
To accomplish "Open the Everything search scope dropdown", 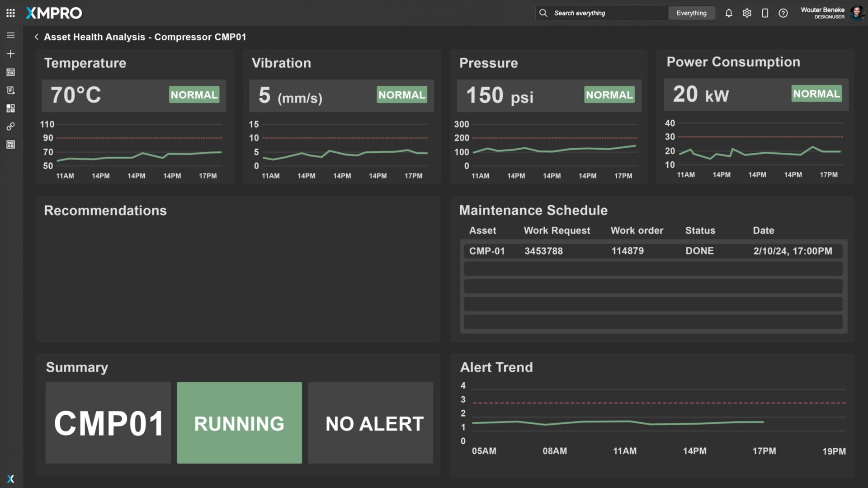I will (x=691, y=13).
